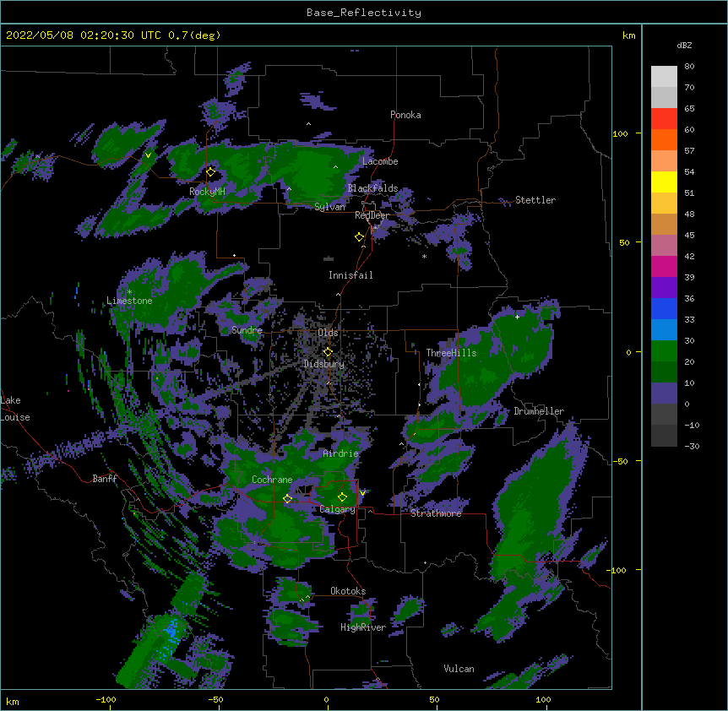Select the Stettler city label

pyautogui.click(x=535, y=200)
